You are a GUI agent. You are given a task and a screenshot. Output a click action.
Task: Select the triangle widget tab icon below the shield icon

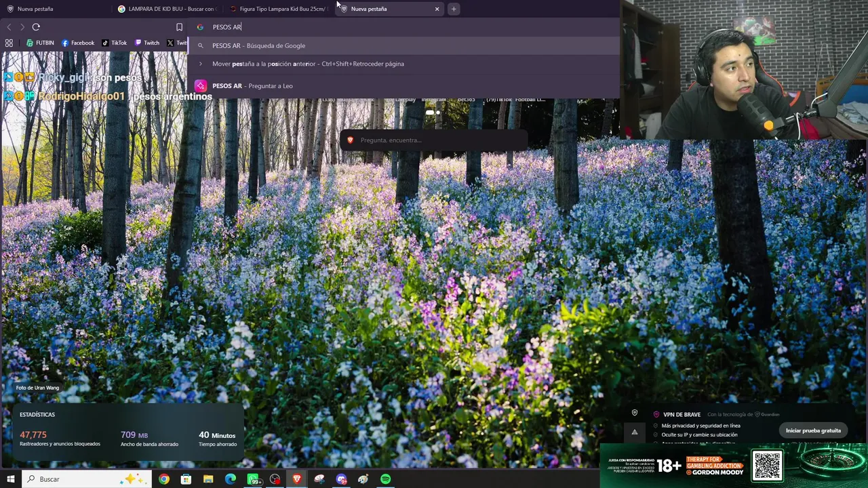click(x=635, y=432)
